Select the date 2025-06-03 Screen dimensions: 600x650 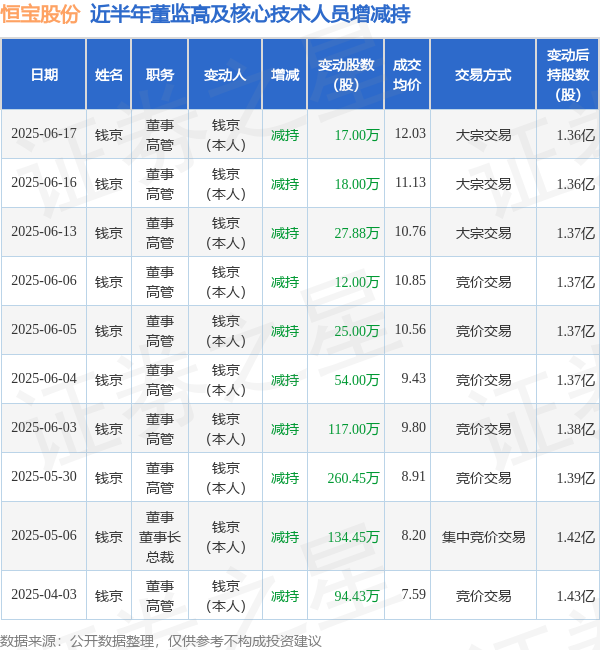click(x=44, y=427)
